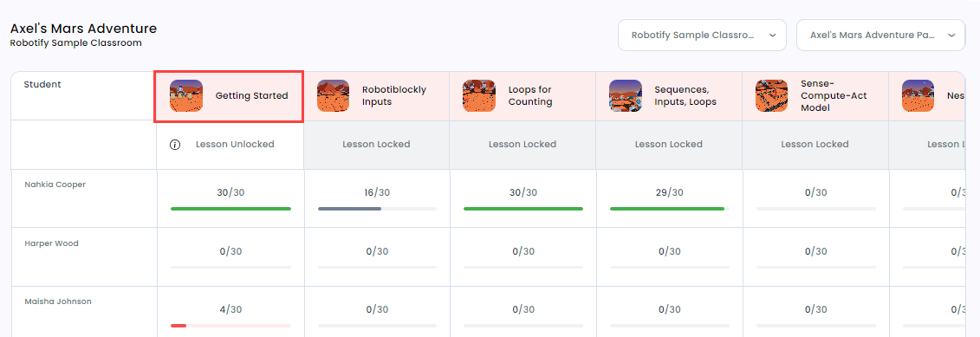Open the Axel's Mars Adventure path dropdown
The height and width of the screenshot is (337, 980).
[880, 35]
